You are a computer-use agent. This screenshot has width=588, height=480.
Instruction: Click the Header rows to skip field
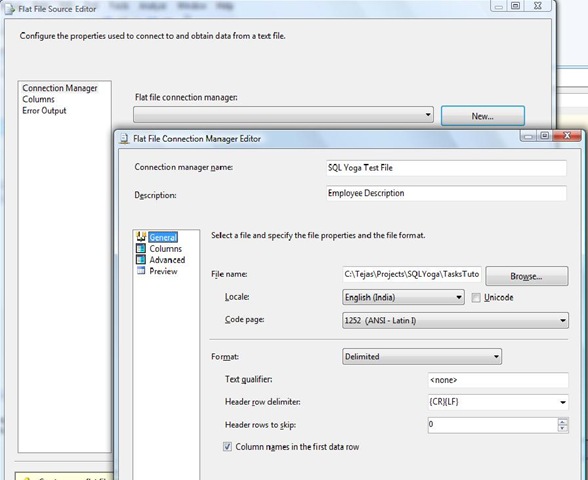493,425
